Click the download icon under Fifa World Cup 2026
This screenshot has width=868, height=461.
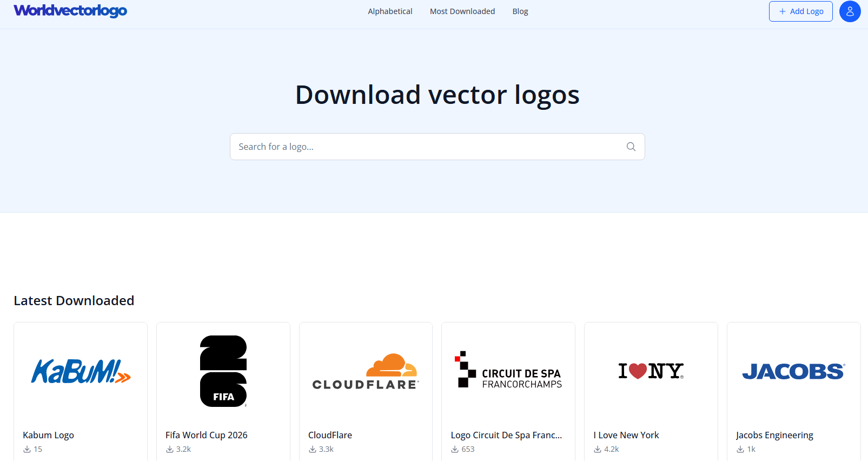pyautogui.click(x=170, y=449)
